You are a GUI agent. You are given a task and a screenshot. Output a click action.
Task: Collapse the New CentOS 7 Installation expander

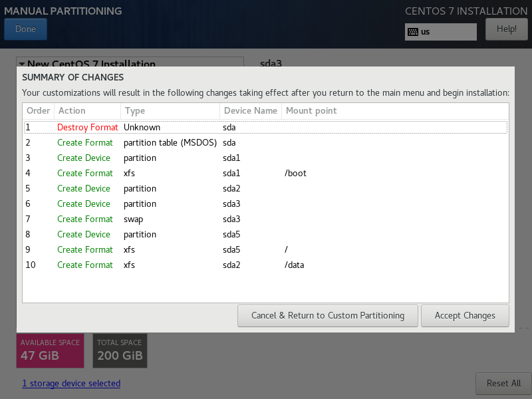pyautogui.click(x=22, y=64)
